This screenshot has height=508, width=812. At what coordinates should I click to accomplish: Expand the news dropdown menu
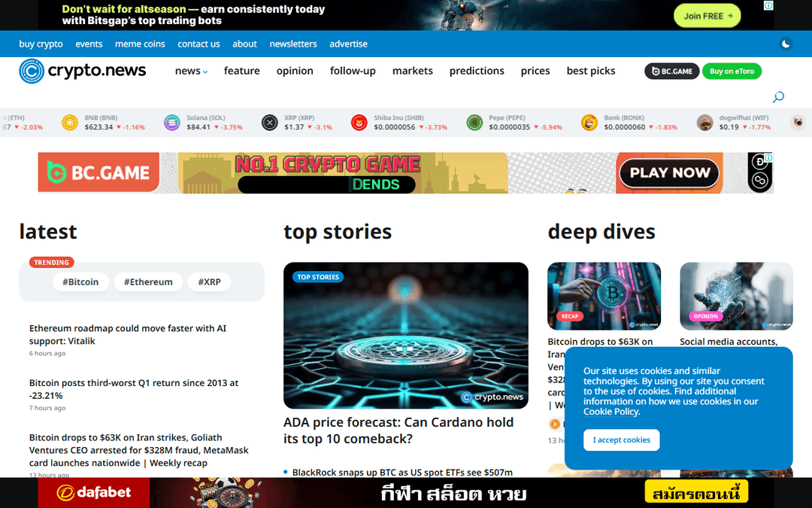click(x=191, y=71)
